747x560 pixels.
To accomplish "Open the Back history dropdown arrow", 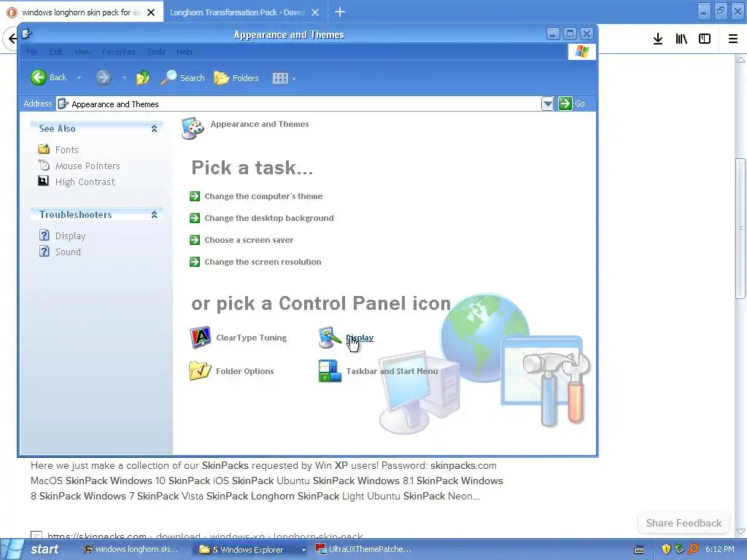I will (79, 78).
